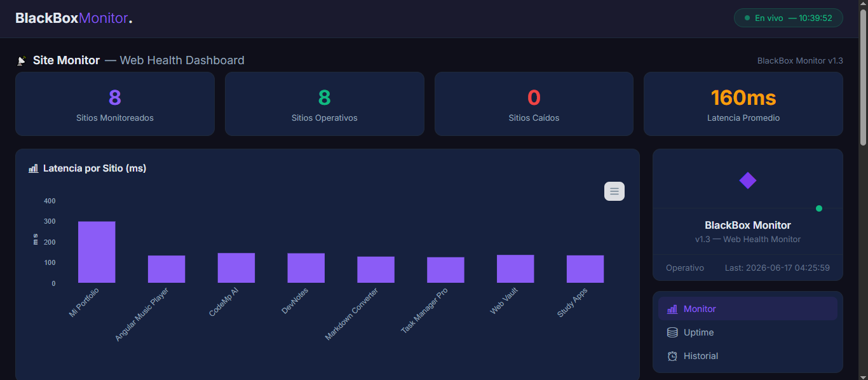Click the Markdown Converter axis label
Screen dimensions: 868x380
pyautogui.click(x=351, y=314)
